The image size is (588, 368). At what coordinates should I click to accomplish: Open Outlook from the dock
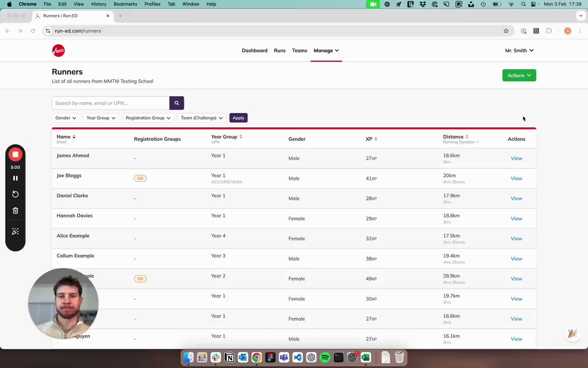pos(243,357)
